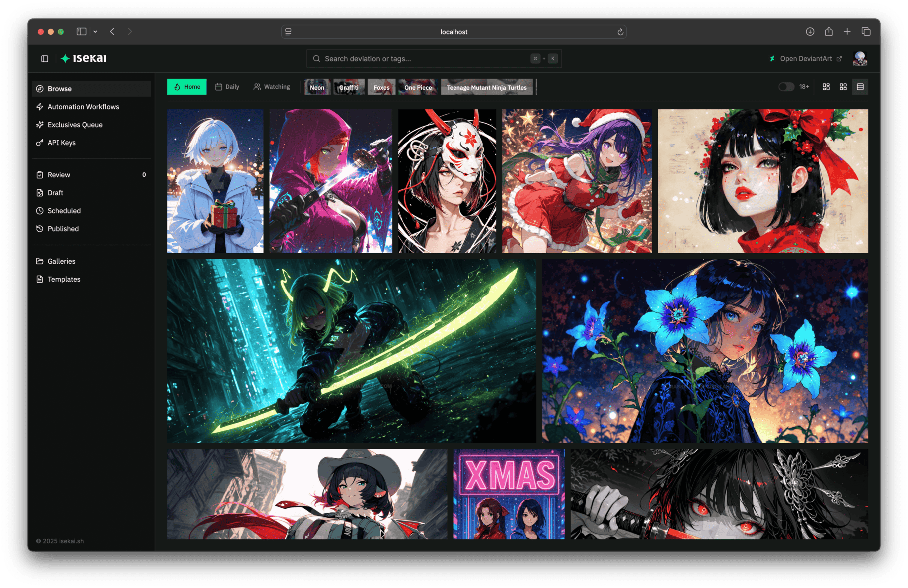Open the Safari share icon
The height and width of the screenshot is (588, 908).
click(828, 32)
